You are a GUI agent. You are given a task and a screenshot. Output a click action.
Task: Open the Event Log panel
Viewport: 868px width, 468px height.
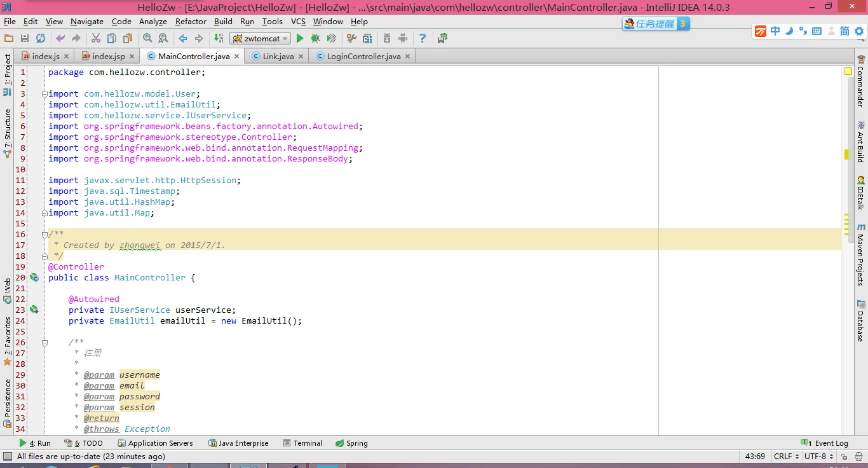tap(825, 443)
